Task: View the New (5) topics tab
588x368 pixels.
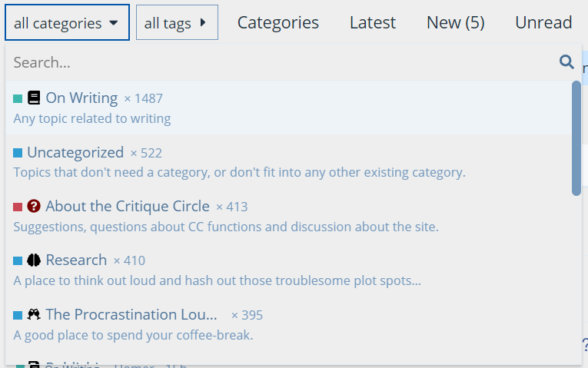Action: (x=455, y=22)
